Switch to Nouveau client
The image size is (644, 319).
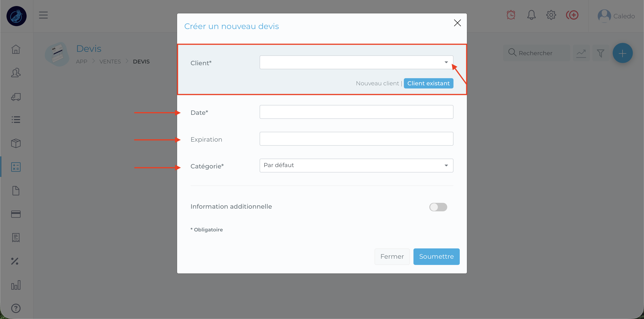(x=377, y=83)
